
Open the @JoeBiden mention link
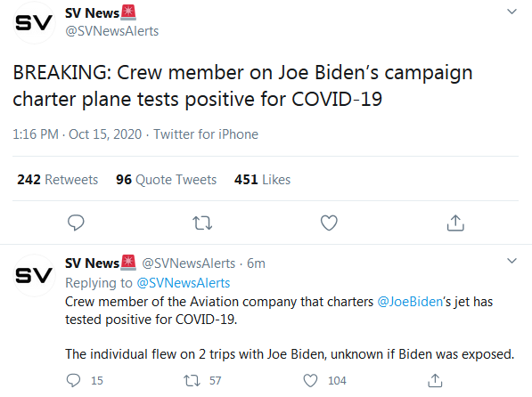[x=410, y=302]
